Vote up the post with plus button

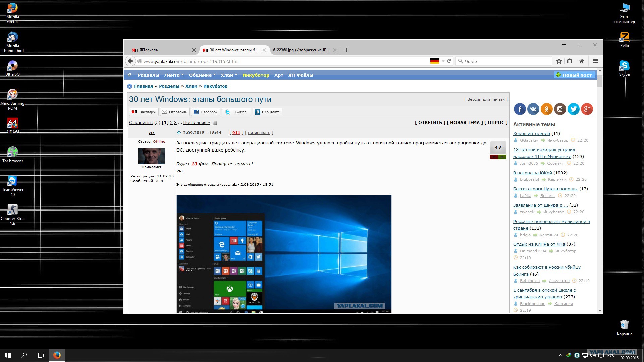pos(502,157)
